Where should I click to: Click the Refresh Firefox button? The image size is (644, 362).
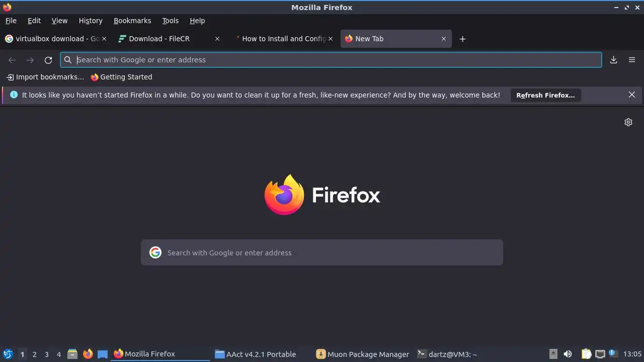point(545,95)
